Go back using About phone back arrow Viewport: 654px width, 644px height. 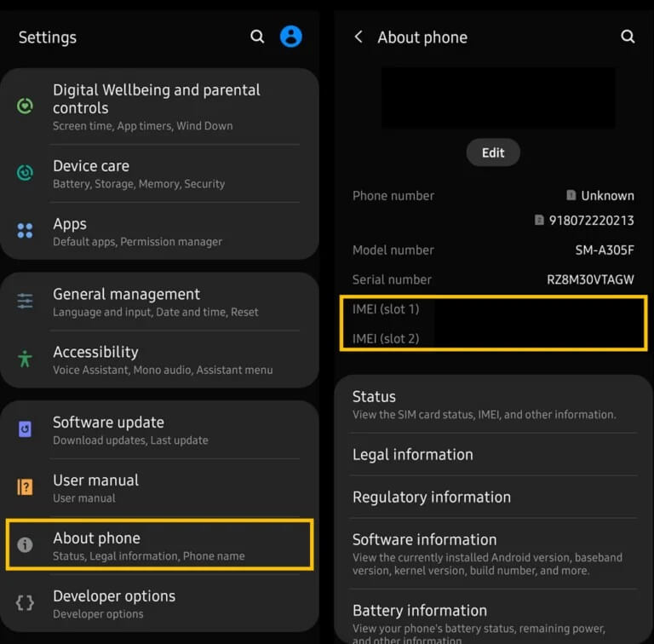click(359, 37)
